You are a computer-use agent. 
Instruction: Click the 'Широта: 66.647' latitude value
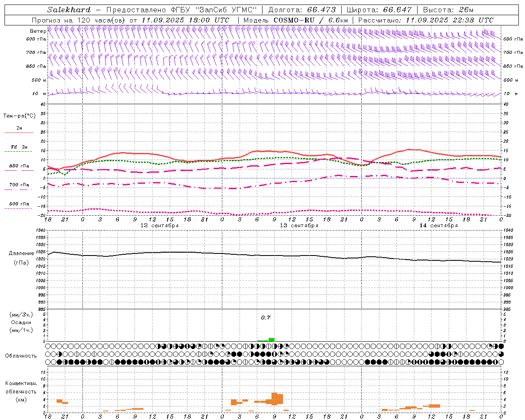point(379,10)
